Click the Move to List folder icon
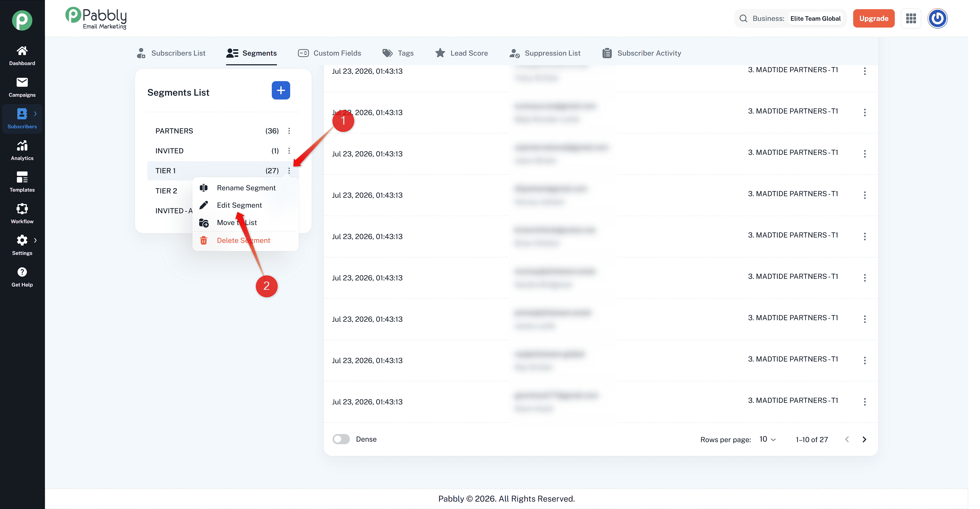This screenshot has height=509, width=980. (204, 222)
